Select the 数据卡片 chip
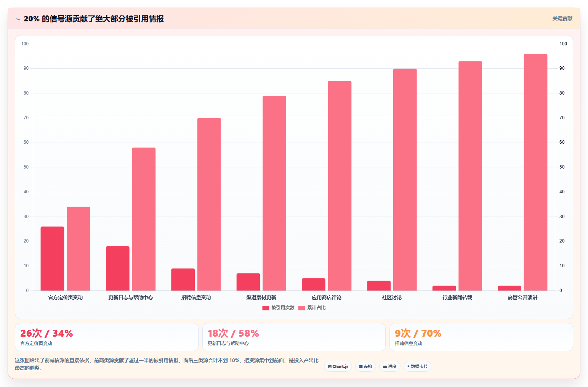The height and width of the screenshot is (387, 588). point(417,366)
